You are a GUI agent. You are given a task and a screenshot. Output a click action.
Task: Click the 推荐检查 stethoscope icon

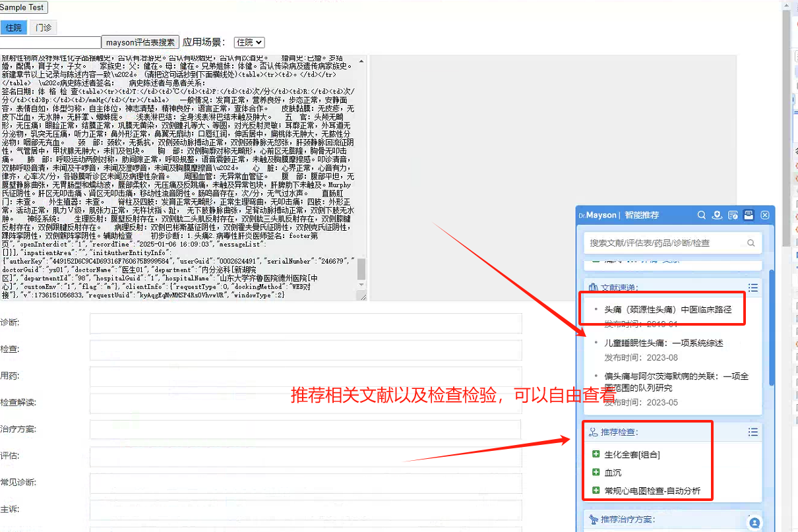593,432
